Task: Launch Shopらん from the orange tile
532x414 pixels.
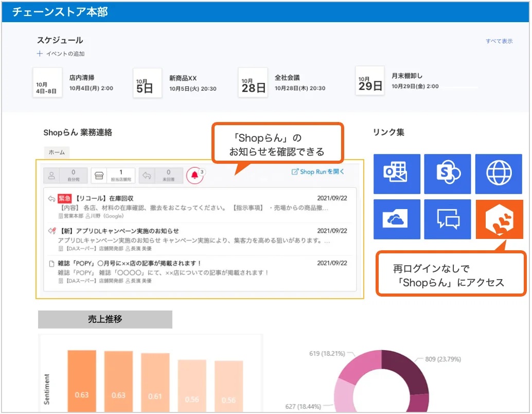Action: tap(499, 219)
